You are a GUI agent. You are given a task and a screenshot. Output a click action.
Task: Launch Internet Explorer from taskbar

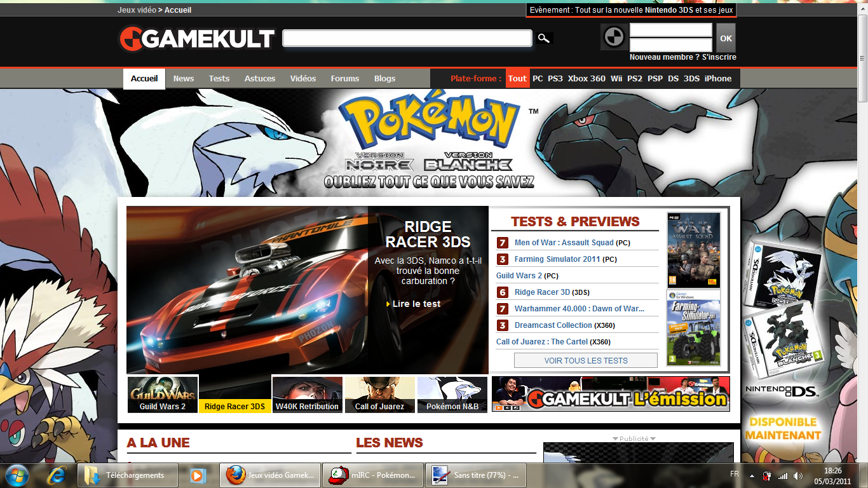tap(57, 475)
